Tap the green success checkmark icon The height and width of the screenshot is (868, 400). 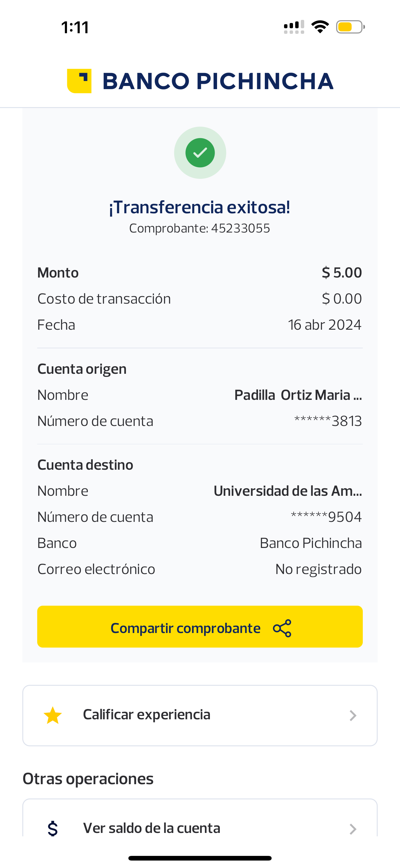click(x=200, y=153)
